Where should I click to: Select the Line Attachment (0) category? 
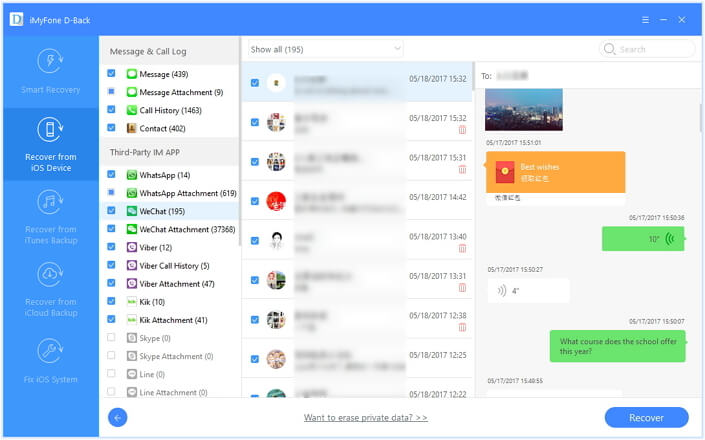(x=169, y=392)
